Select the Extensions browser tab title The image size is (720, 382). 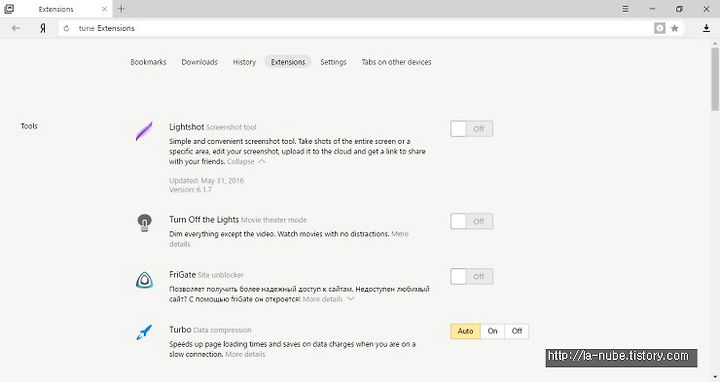(x=56, y=9)
